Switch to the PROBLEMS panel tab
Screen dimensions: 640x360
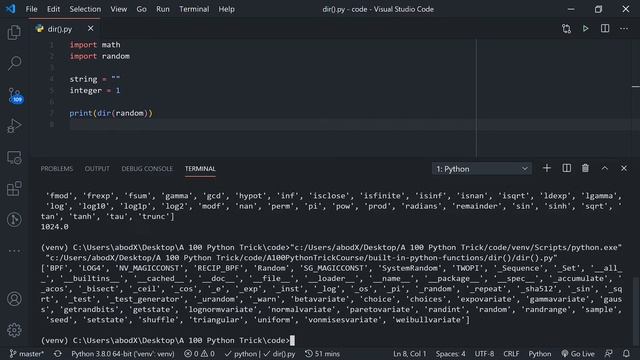coord(57,169)
